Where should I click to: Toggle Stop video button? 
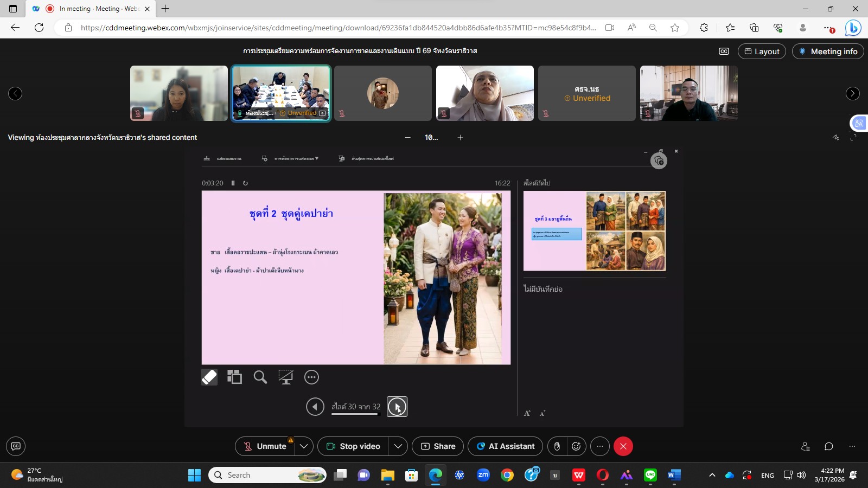[353, 446]
